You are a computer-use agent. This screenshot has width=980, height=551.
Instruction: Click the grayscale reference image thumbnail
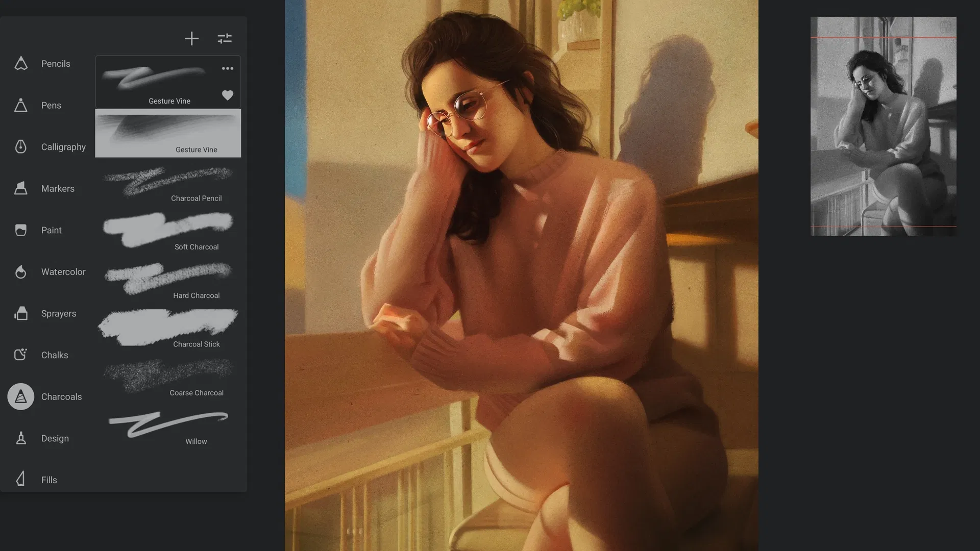[884, 126]
